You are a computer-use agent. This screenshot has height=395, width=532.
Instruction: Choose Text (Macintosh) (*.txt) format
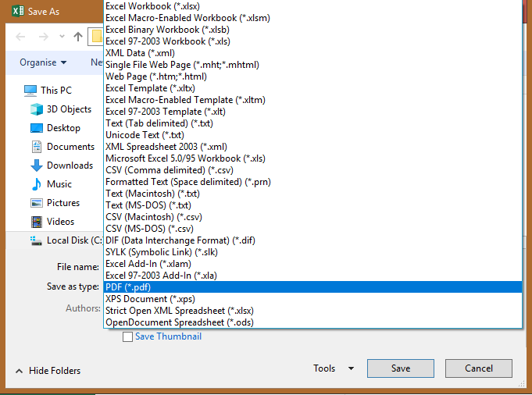click(312, 194)
